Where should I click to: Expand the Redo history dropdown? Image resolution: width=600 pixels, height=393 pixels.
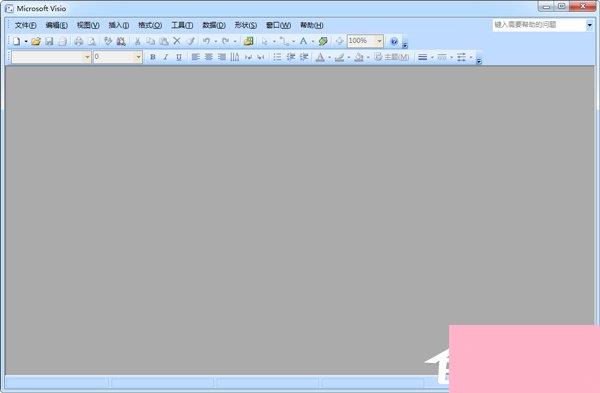235,41
